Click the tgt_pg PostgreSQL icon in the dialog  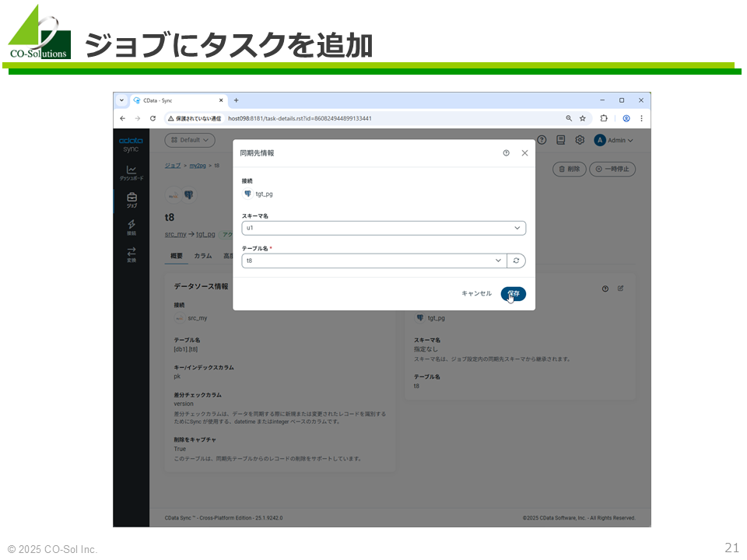point(247,194)
